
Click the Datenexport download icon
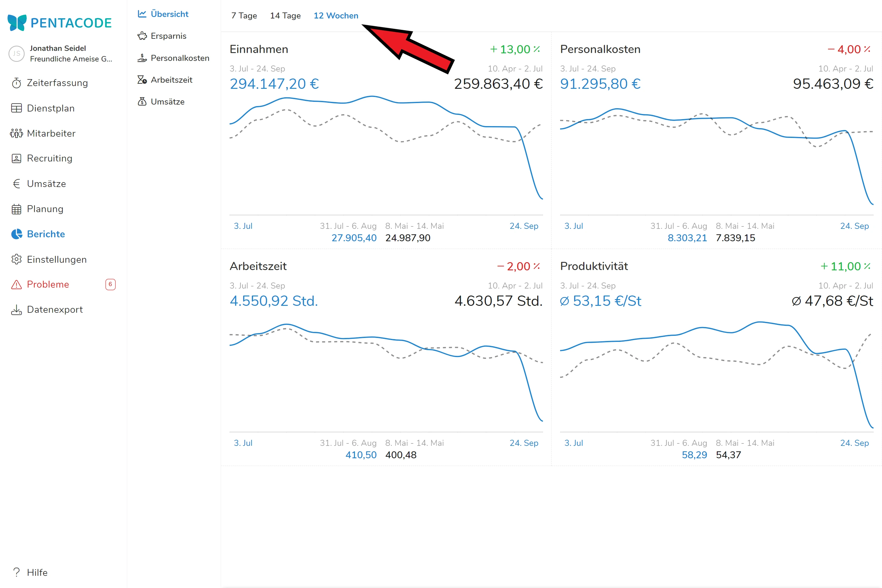point(16,309)
